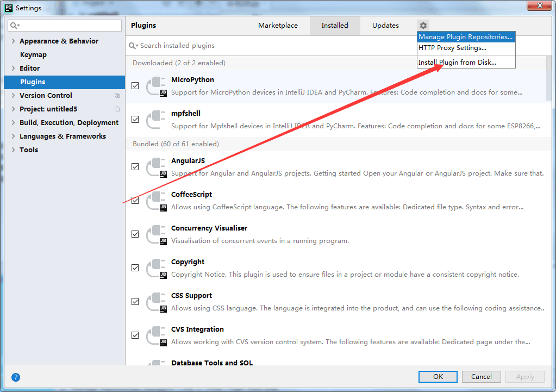Open the help question mark icon
Screen dimensions: 556x392
click(16, 377)
